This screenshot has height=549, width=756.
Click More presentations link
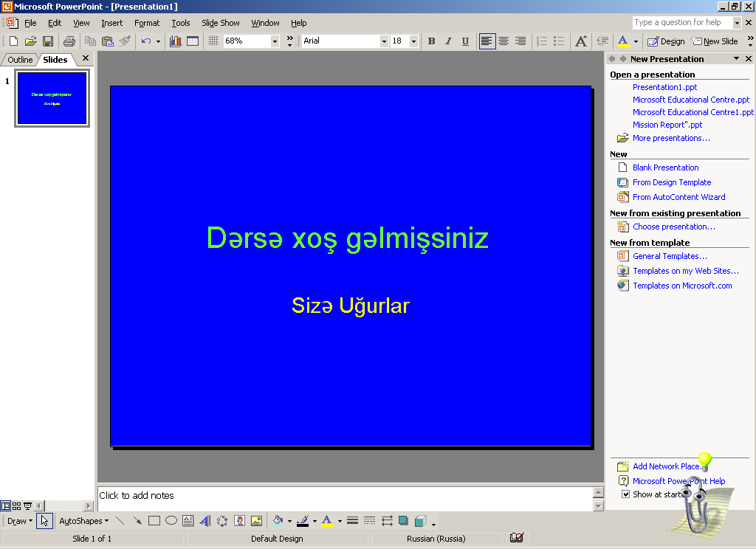coord(671,138)
